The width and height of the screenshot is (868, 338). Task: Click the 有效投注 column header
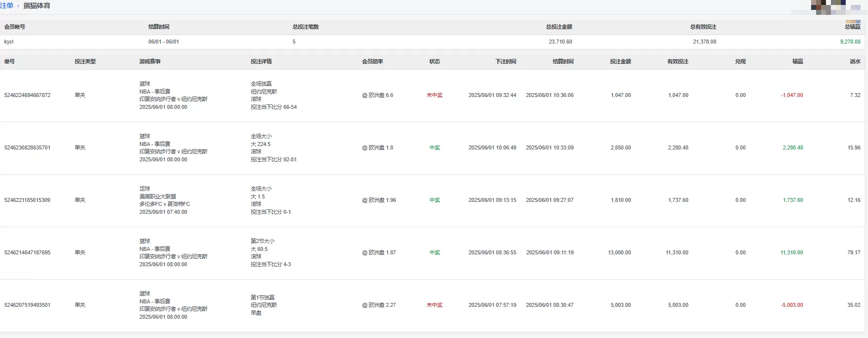(678, 61)
